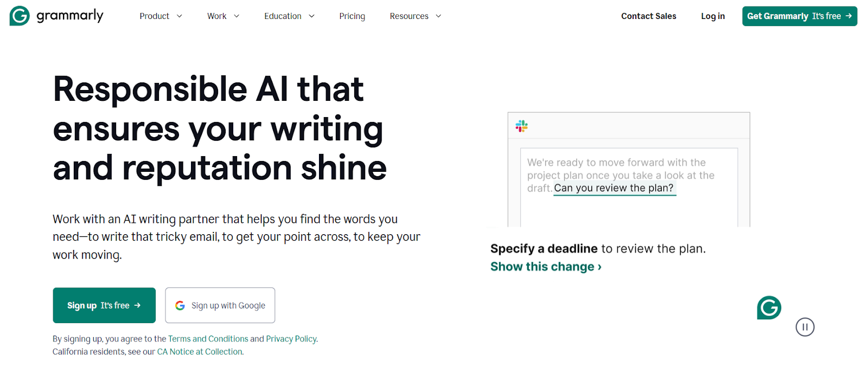Click the underlined "Can you review the plan?" text
The width and height of the screenshot is (868, 367).
[614, 188]
